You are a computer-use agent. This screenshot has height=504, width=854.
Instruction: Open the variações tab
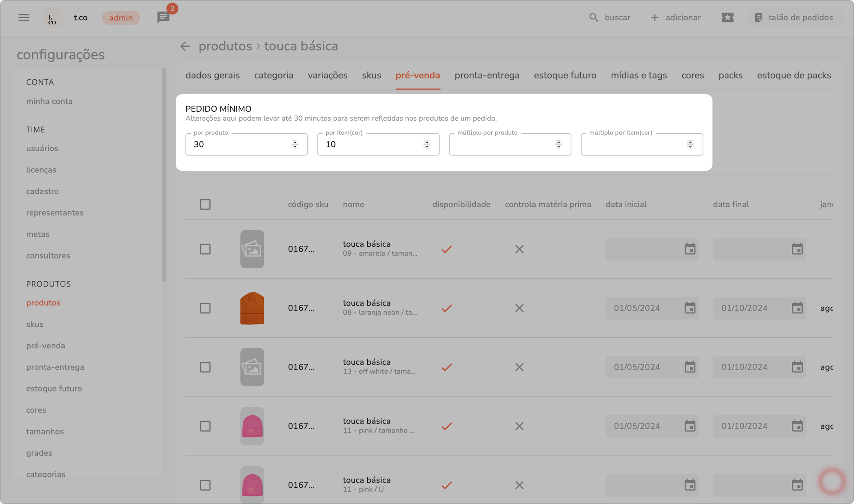coord(327,76)
